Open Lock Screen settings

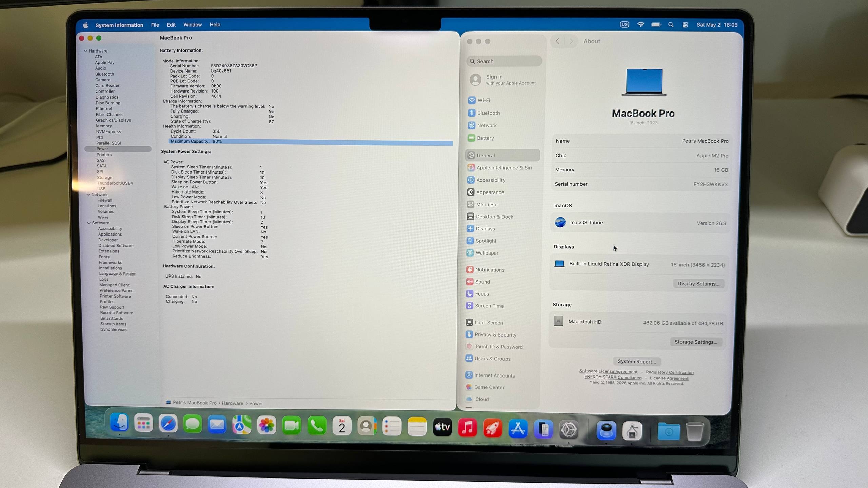(484, 323)
